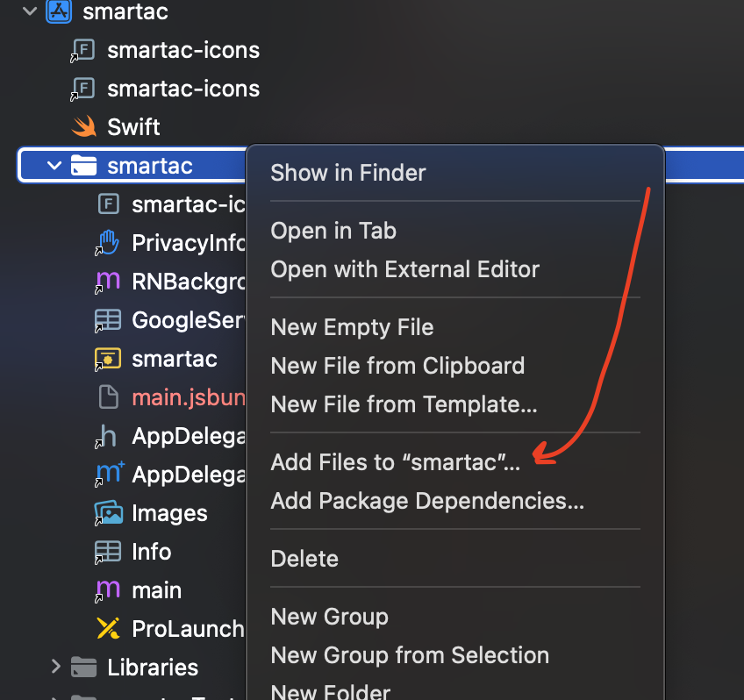Click the GoogleService property list icon
Image resolution: width=744 pixels, height=700 pixels.
[108, 320]
